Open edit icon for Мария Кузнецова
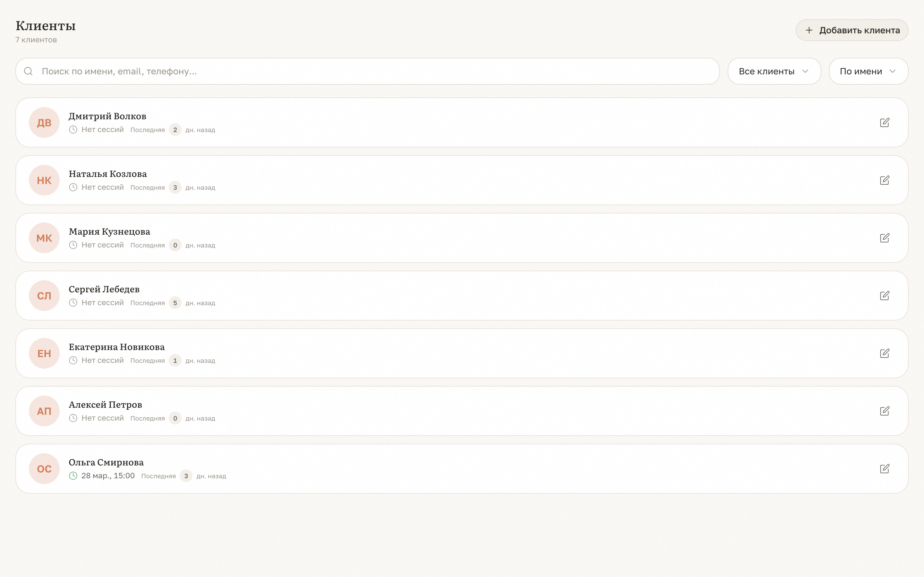 pos(884,238)
